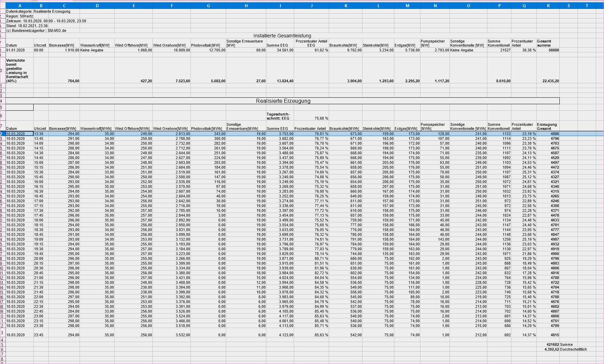Click the conventional share '23,19 %'
This screenshot has width=604, height=364.
click(524, 134)
